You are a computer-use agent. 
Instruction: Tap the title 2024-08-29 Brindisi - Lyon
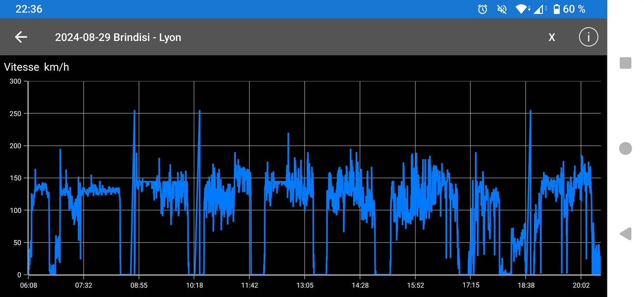click(118, 37)
